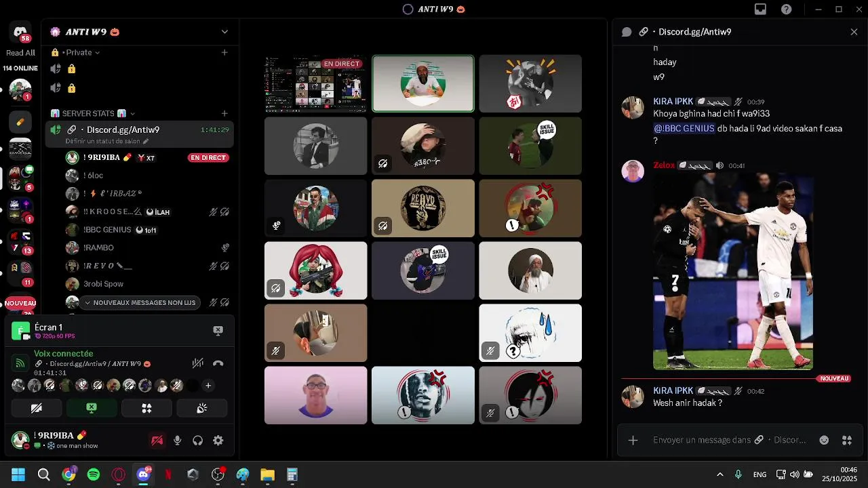Add a channel to Private category
Image resolution: width=868 pixels, height=488 pixels.
point(224,52)
